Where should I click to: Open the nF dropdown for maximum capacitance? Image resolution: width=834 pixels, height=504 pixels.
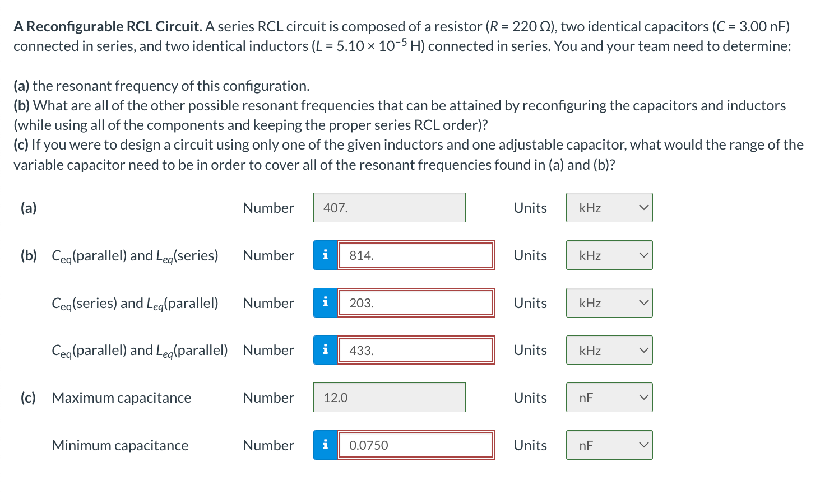[609, 397]
